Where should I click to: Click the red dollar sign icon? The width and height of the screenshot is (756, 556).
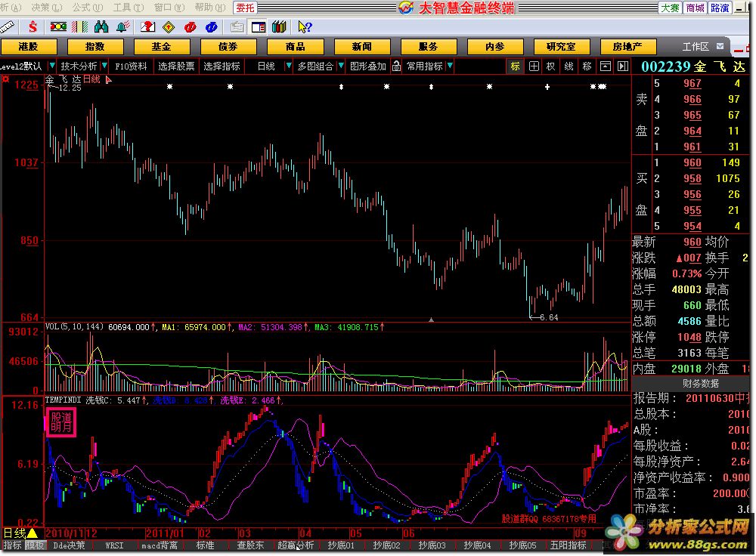click(33, 27)
